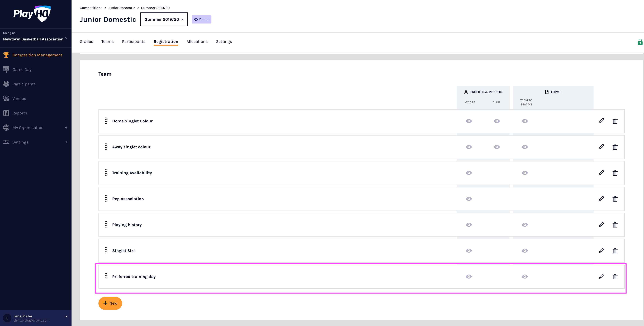Click the orange New button

110,303
